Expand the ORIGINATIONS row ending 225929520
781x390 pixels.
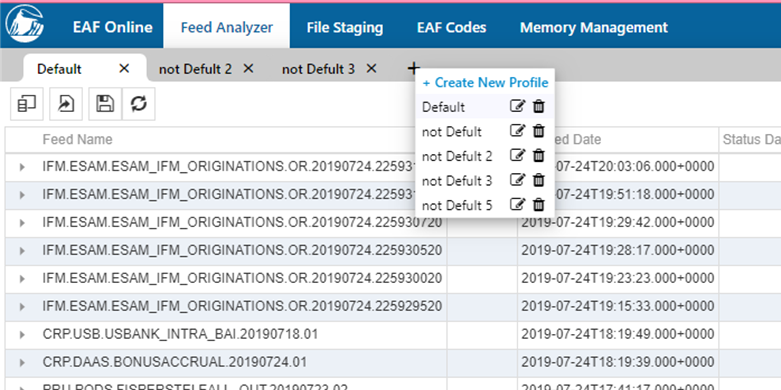pyautogui.click(x=22, y=306)
